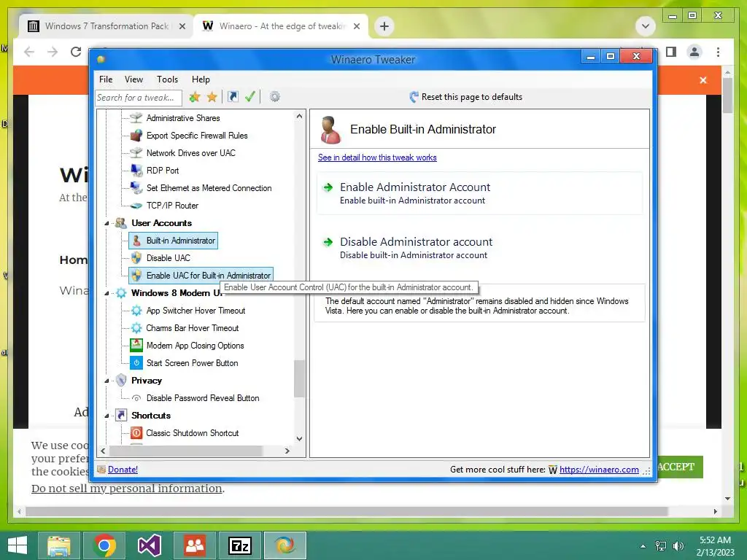Launch Visual Studio from the taskbar

tap(150, 545)
